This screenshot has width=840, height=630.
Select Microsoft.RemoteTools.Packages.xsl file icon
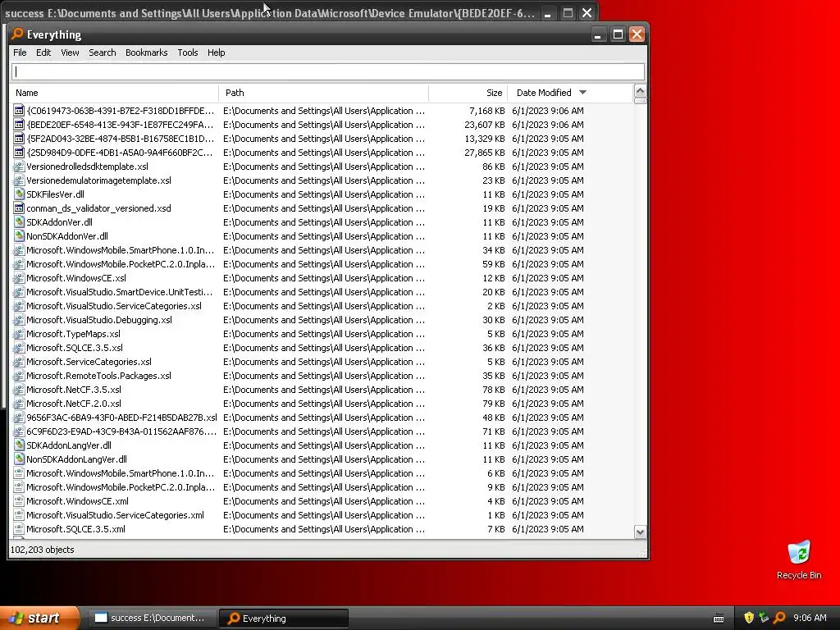click(19, 376)
